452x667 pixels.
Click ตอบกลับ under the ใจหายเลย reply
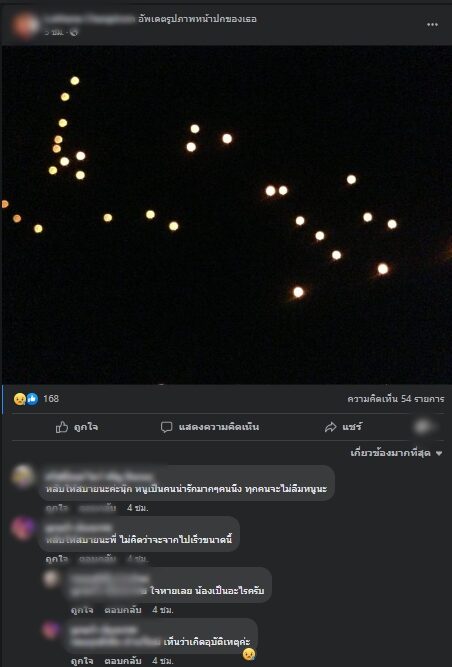click(x=123, y=610)
